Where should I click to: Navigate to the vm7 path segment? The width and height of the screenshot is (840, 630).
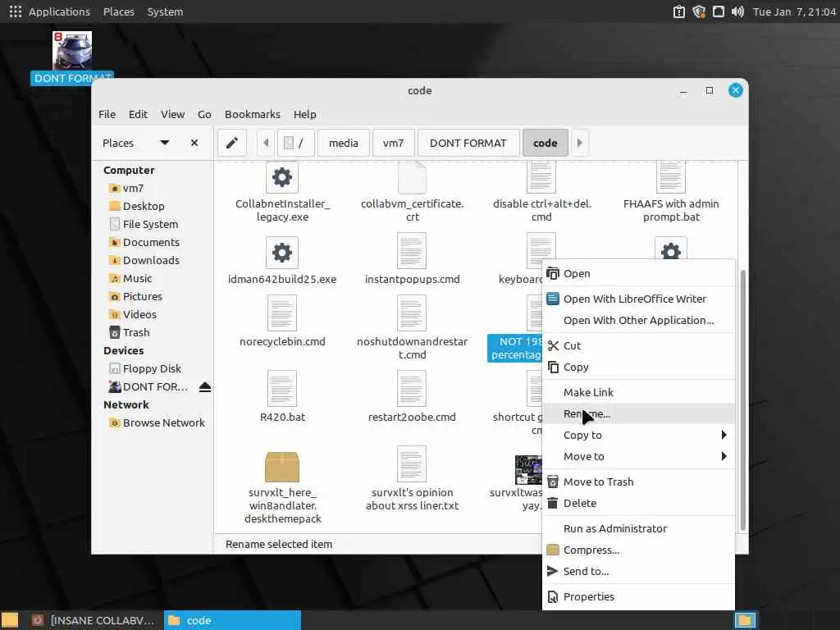point(393,143)
